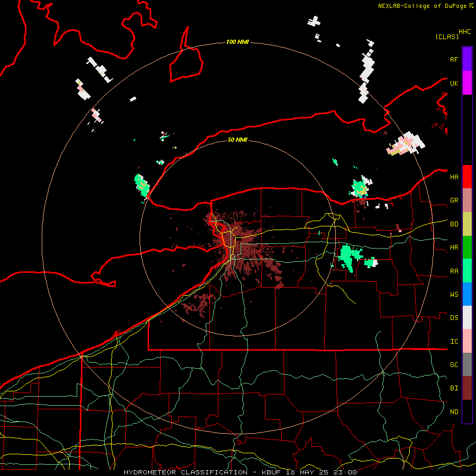
Task: Click the GC gray legend swatch
Action: click(x=467, y=364)
